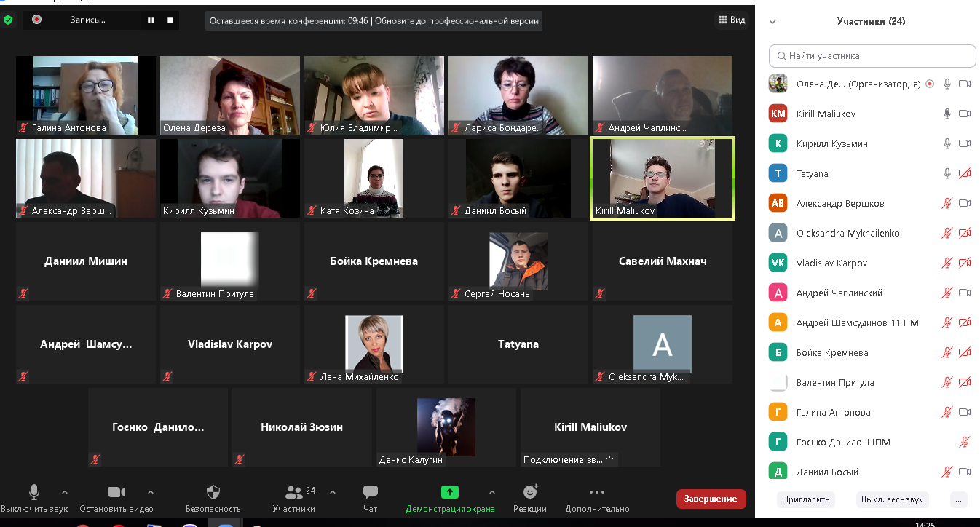This screenshot has width=980, height=527.
Task: Open the Реакции reactions menu
Action: pyautogui.click(x=530, y=499)
